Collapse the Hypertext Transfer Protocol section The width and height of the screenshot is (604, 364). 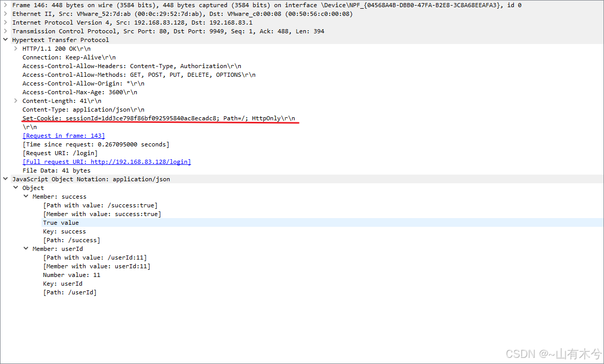[6, 39]
